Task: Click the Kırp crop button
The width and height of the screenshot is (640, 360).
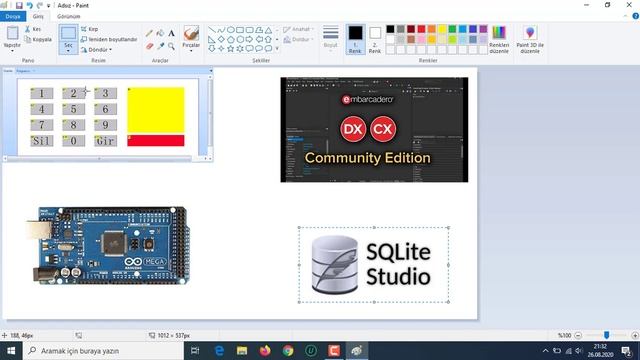Action: (89, 29)
